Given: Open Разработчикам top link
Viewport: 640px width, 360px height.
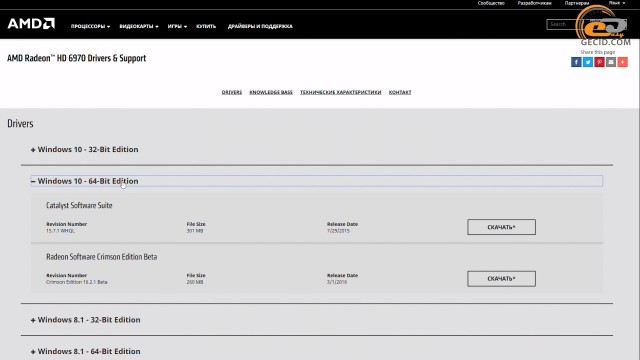Looking at the screenshot, I should 534,3.
